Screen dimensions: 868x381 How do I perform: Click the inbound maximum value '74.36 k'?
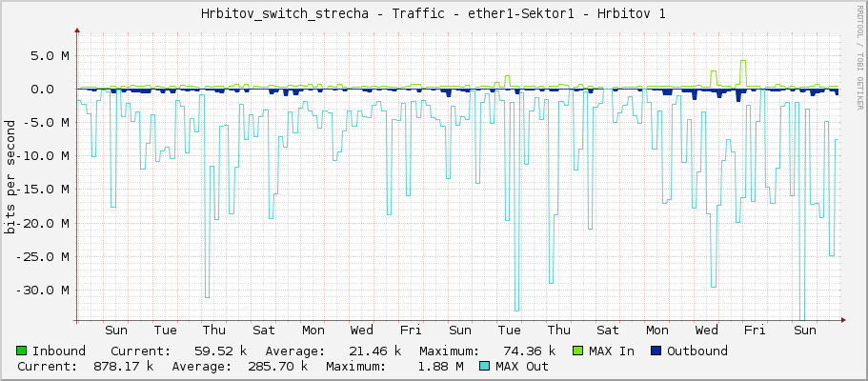[529, 351]
